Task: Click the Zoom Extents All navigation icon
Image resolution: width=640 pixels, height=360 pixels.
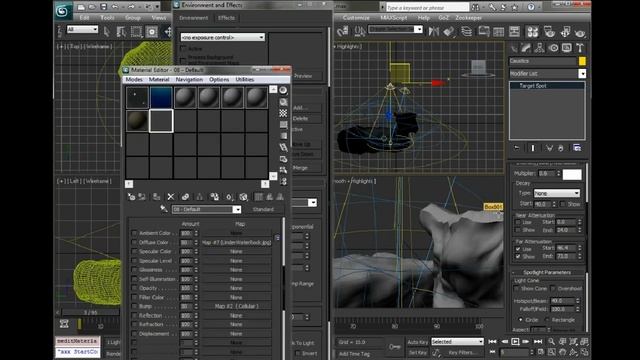Action: 584,342
